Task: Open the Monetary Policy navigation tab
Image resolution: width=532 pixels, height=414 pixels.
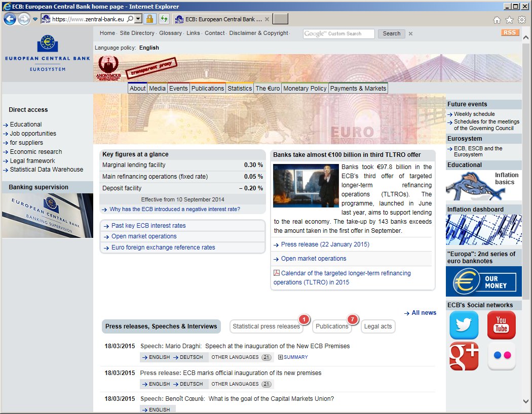Action: [x=305, y=88]
